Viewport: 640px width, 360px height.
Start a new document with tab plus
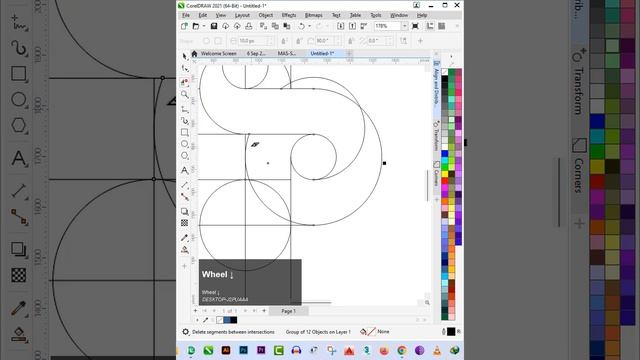click(349, 53)
